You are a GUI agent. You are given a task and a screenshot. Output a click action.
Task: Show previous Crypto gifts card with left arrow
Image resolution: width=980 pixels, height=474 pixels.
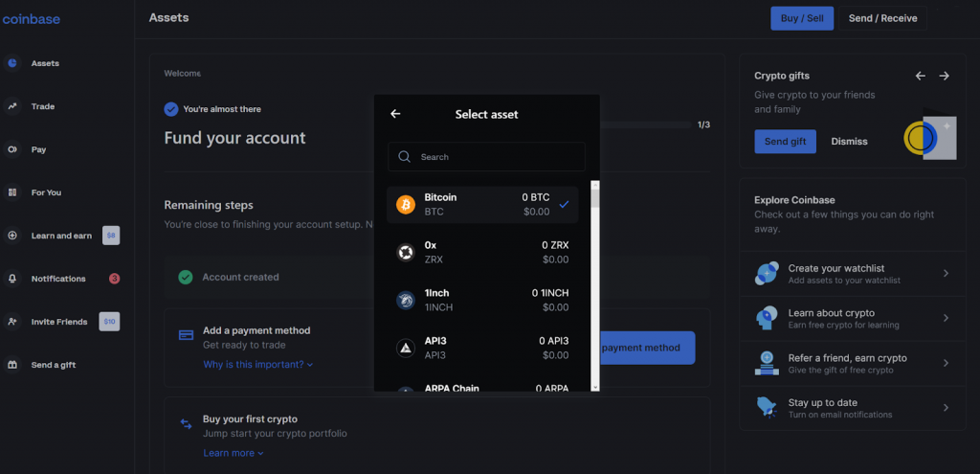click(x=920, y=76)
